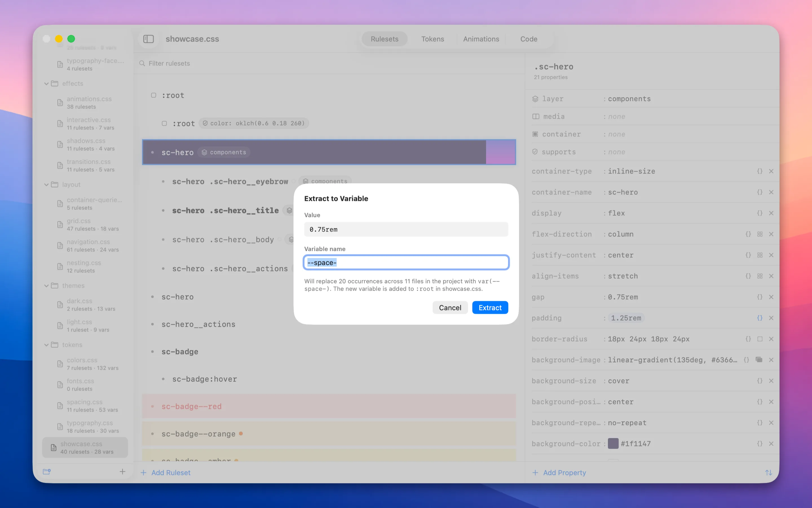Switch to the Rulesets tab
Viewport: 812px width, 508px height.
[x=385, y=39]
